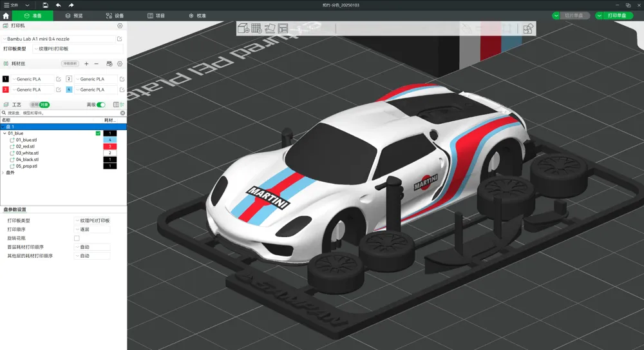Open printer settings gear in 打印机 section
The height and width of the screenshot is (350, 644).
click(120, 26)
